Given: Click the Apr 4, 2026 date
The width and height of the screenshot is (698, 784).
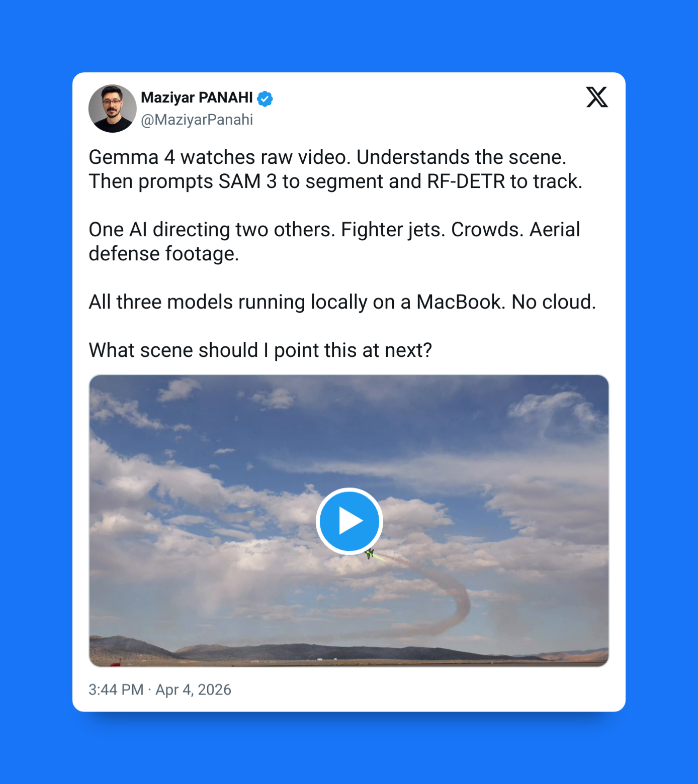Looking at the screenshot, I should click(x=193, y=690).
